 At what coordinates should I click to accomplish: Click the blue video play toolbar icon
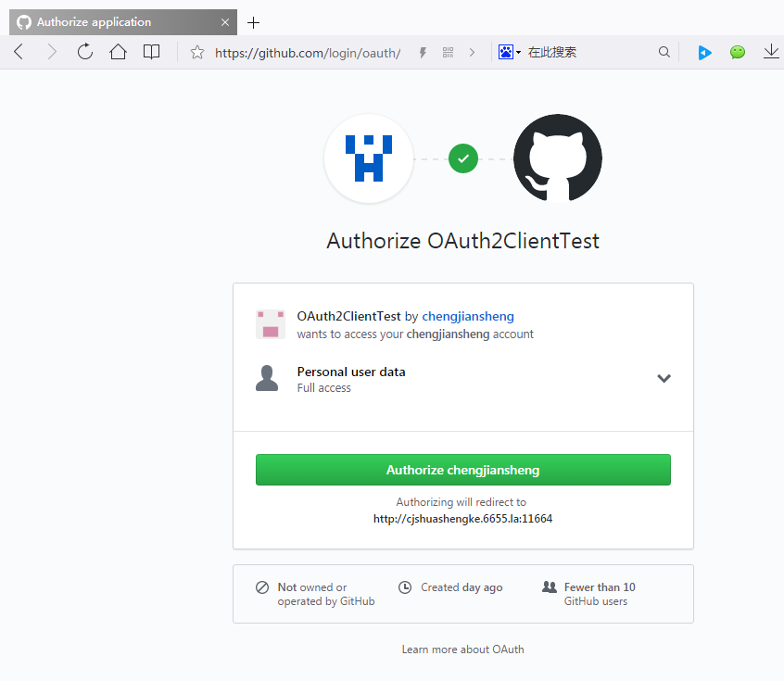(704, 53)
